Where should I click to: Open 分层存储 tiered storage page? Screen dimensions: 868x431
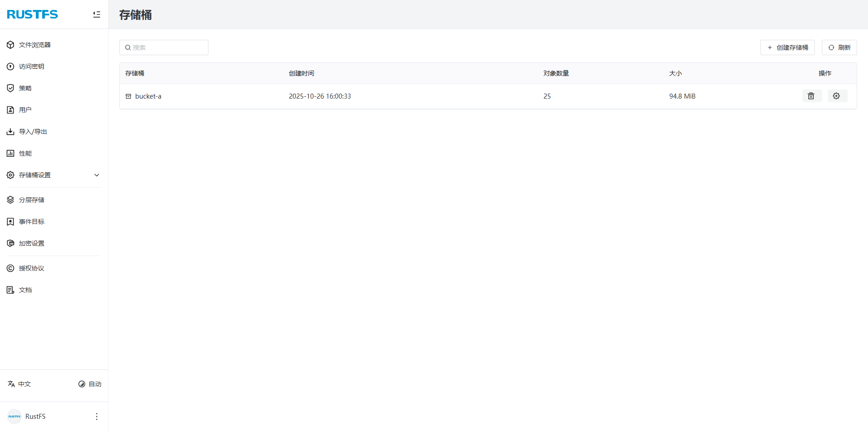point(31,200)
